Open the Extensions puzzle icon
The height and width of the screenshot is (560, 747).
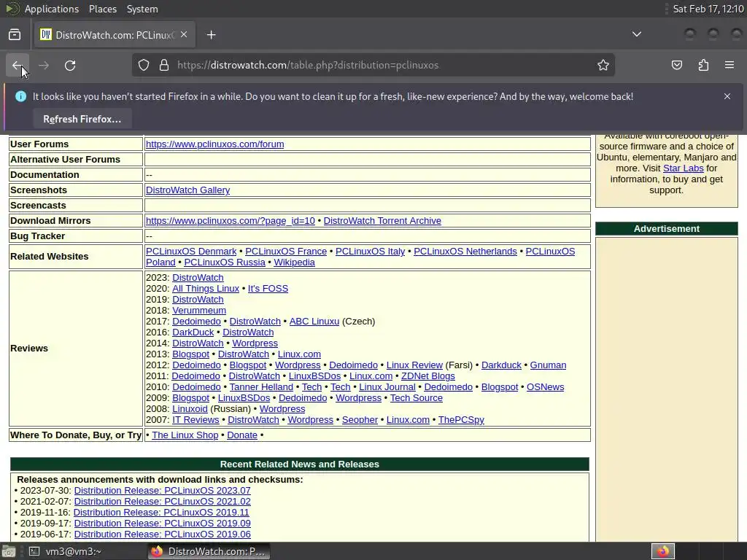coord(703,65)
